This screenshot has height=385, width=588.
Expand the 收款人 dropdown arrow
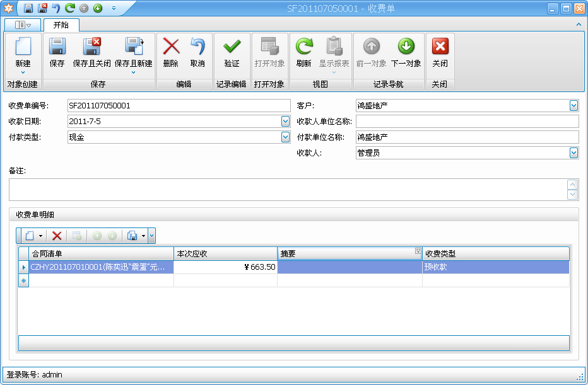pos(573,153)
